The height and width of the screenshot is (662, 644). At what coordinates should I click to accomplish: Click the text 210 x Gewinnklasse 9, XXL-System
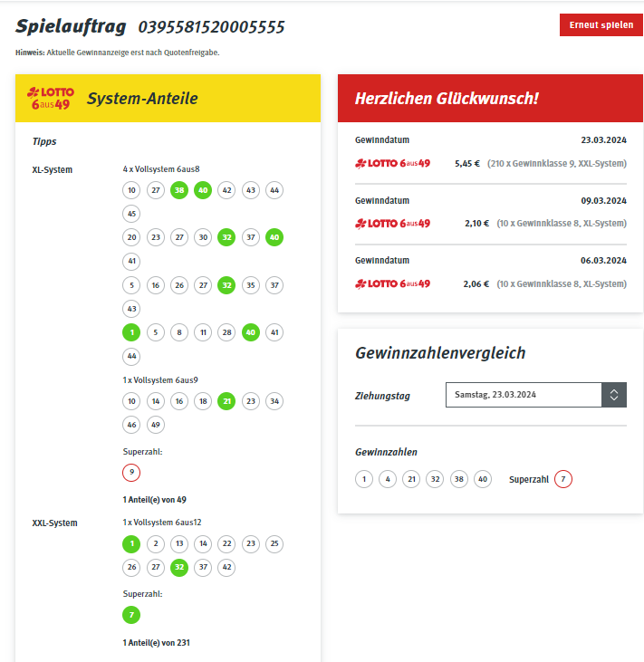(557, 163)
